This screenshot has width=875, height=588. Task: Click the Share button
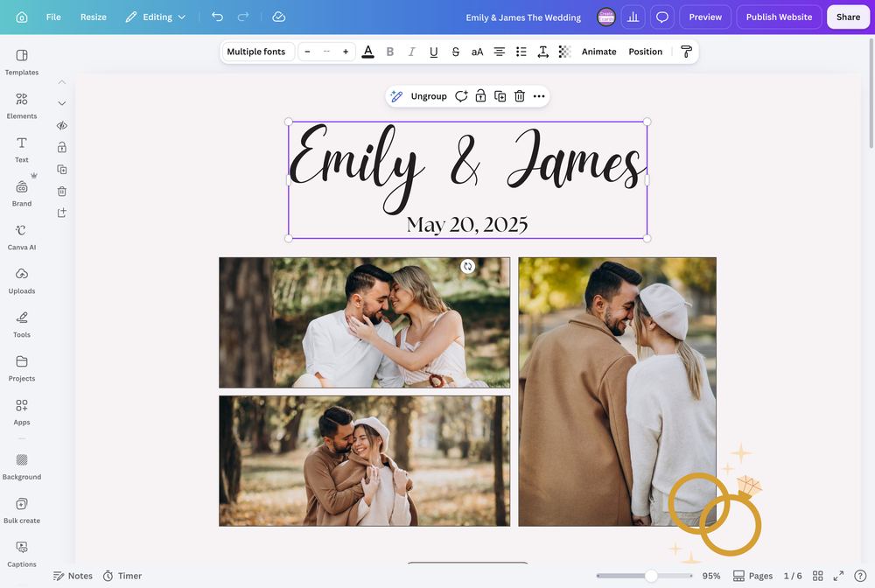[848, 17]
